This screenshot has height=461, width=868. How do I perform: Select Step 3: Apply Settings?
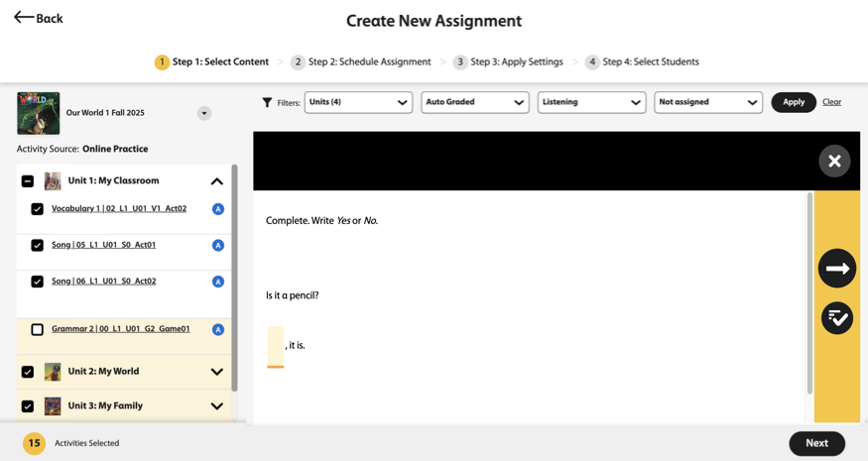tap(508, 62)
